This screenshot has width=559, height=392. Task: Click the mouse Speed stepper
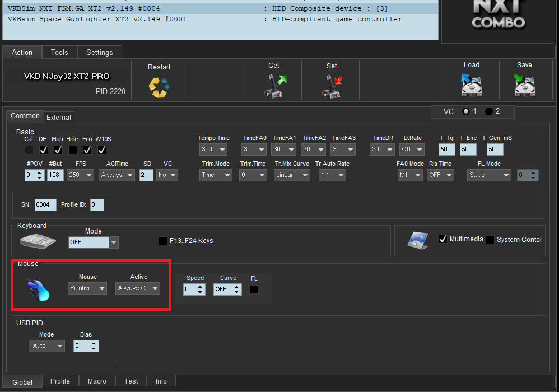pyautogui.click(x=194, y=290)
